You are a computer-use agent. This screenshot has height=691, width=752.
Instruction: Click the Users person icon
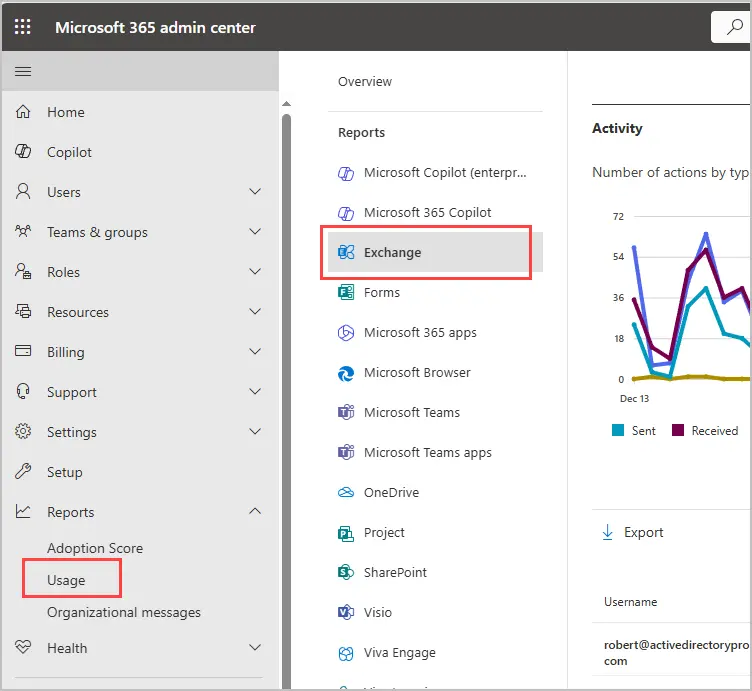[23, 191]
